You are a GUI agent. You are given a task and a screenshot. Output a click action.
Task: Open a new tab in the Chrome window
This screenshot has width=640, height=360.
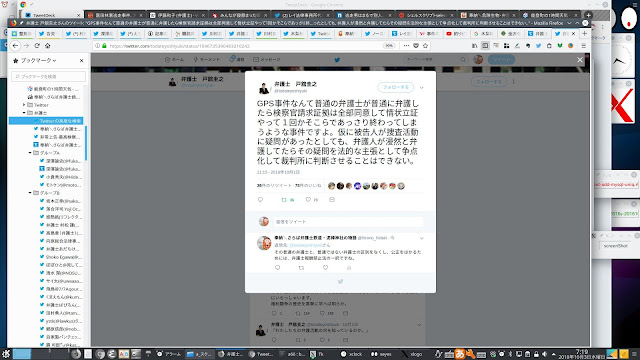point(588,15)
